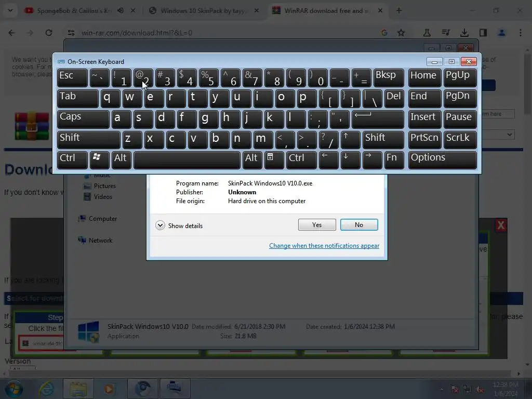Click site info icon in address bar
The width and height of the screenshot is (532, 399).
pyautogui.click(x=71, y=33)
